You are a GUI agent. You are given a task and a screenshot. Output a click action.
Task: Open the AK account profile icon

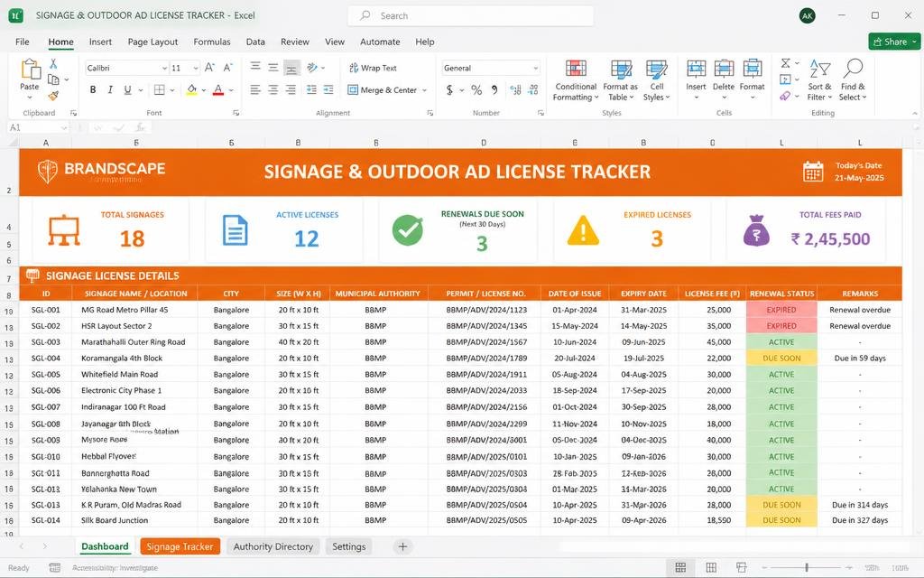point(808,16)
